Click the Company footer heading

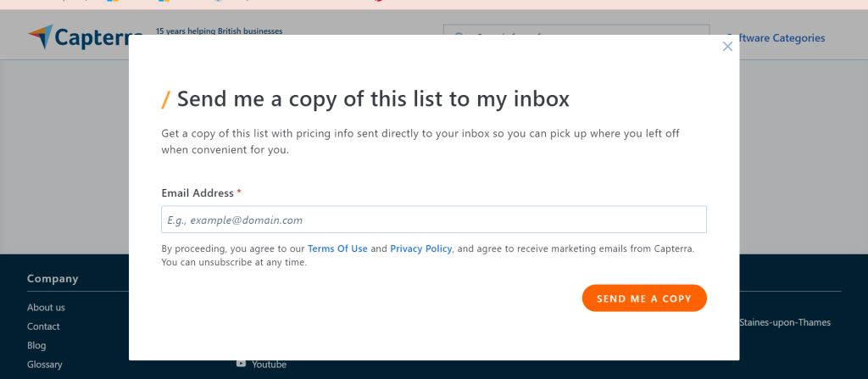tap(53, 278)
